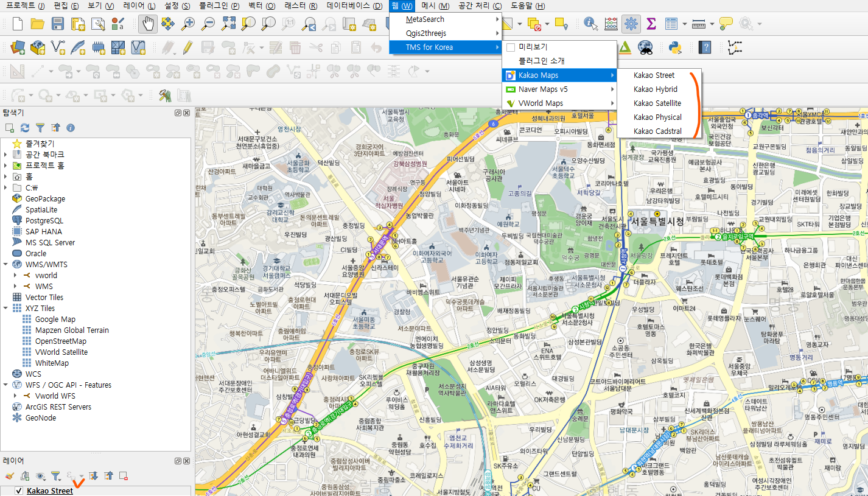The height and width of the screenshot is (496, 868).
Task: Open the Python Console icon
Action: pos(674,46)
